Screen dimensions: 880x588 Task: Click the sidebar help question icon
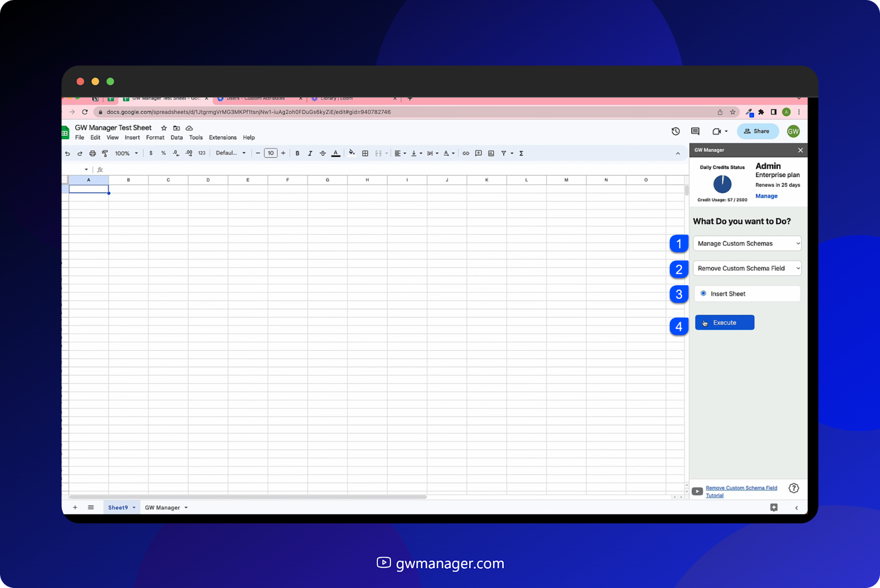point(794,488)
